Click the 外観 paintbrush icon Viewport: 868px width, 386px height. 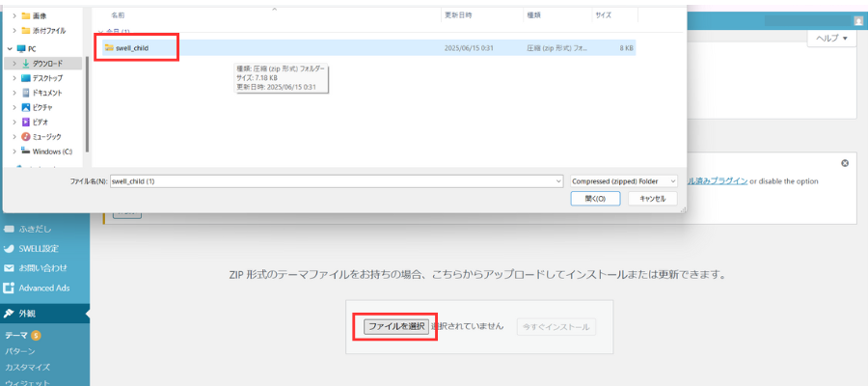pyautogui.click(x=9, y=314)
